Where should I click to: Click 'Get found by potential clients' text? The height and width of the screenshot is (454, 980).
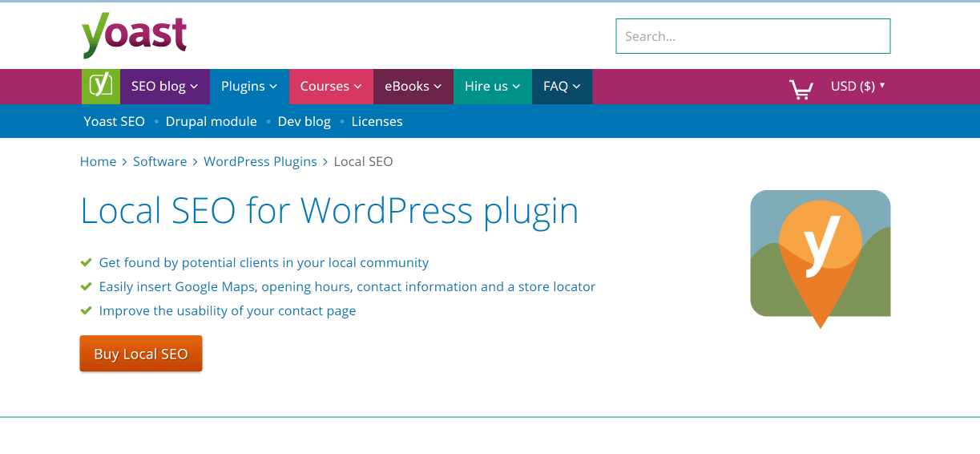264,263
